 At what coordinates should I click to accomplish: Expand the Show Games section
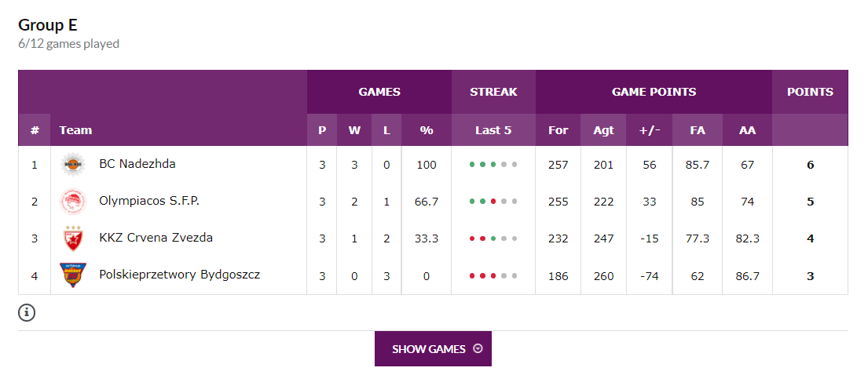point(433,349)
